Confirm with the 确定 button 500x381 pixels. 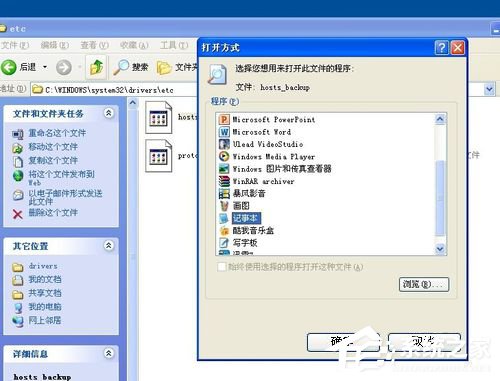click(x=343, y=342)
